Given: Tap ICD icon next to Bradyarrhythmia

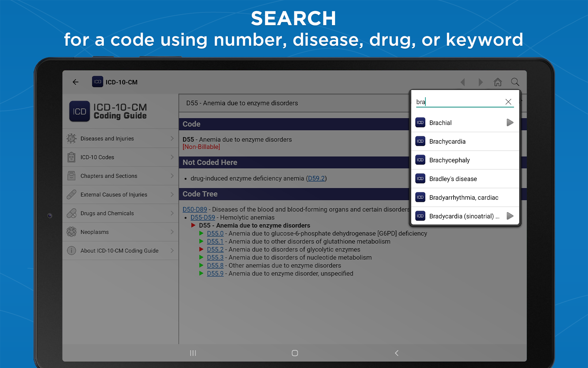Looking at the screenshot, I should tap(420, 197).
